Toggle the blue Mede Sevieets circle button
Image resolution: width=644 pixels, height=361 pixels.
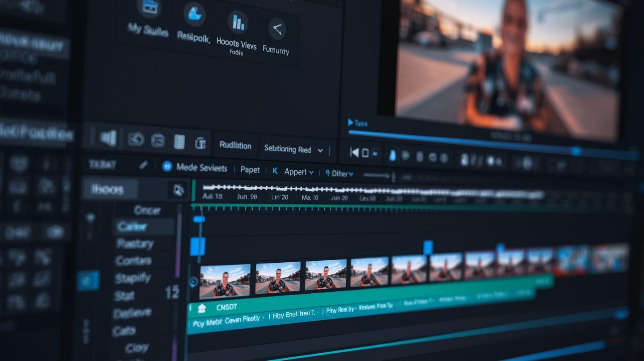(167, 166)
